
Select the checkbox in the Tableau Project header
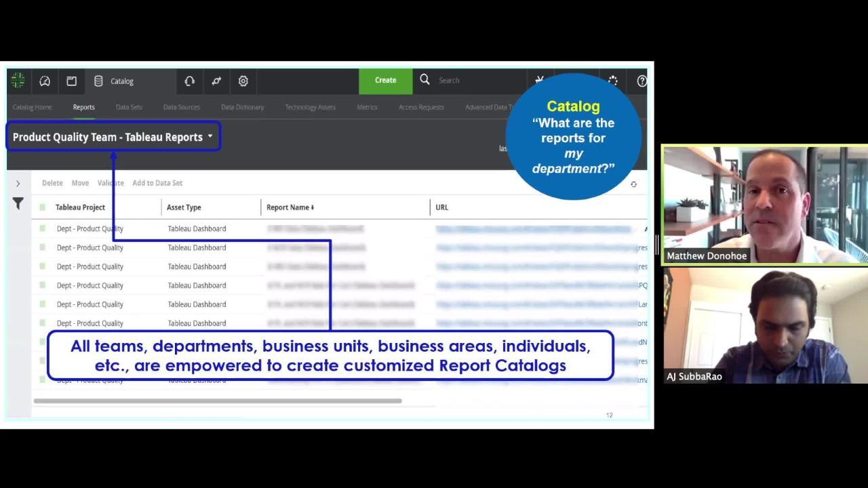click(x=42, y=207)
